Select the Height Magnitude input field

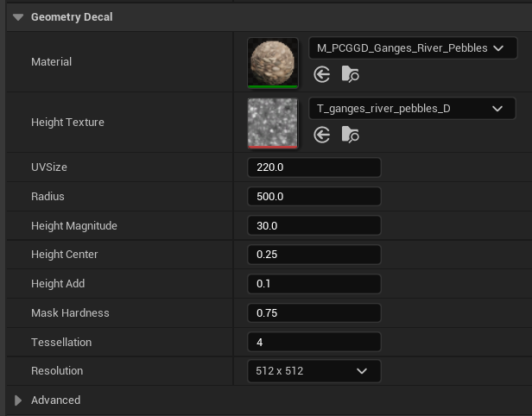tap(313, 226)
